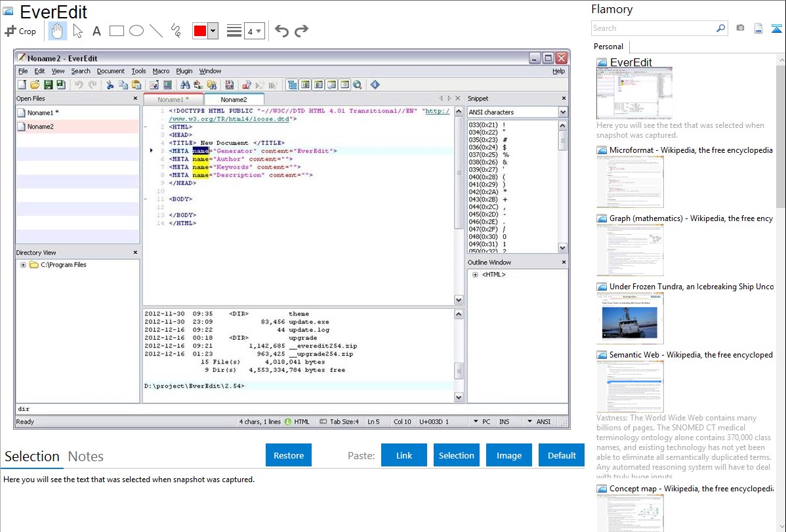
Task: Open the line width dropdown
Action: pyautogui.click(x=254, y=31)
